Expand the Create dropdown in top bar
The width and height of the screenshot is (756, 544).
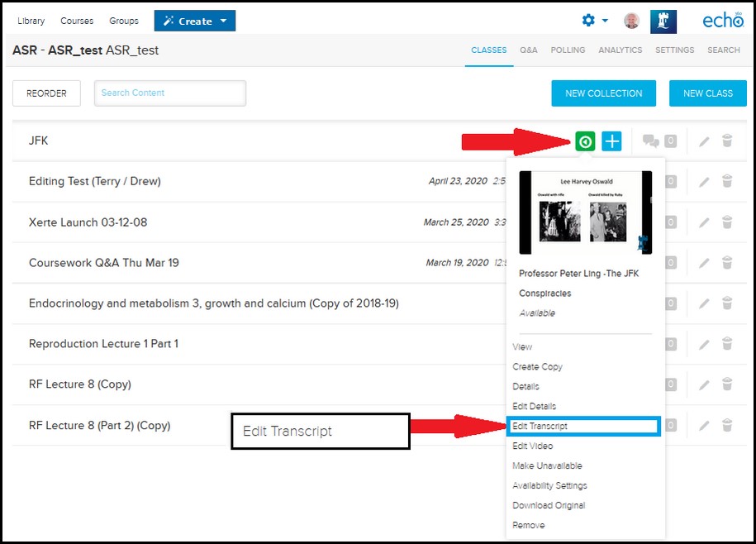(x=194, y=20)
